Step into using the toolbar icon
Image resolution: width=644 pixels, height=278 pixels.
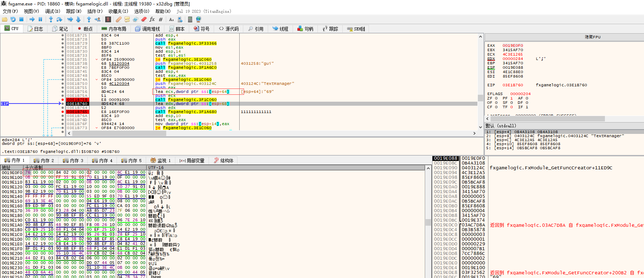tap(51, 19)
